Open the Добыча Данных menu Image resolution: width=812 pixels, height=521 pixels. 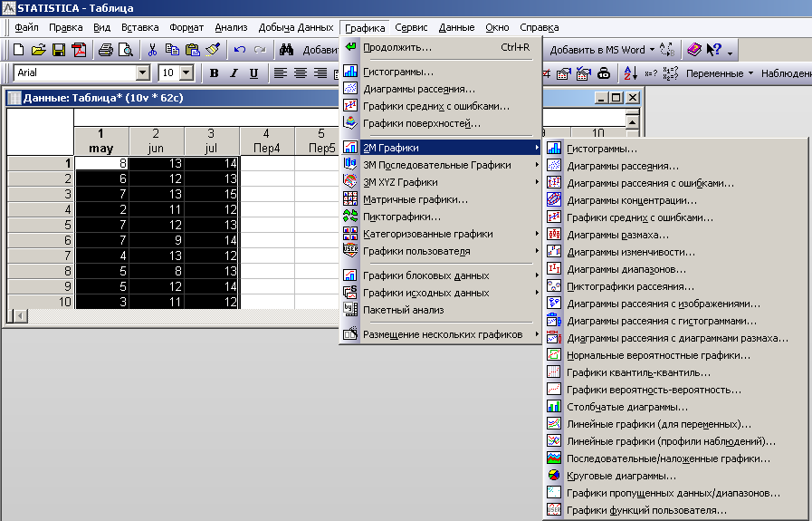tap(296, 27)
